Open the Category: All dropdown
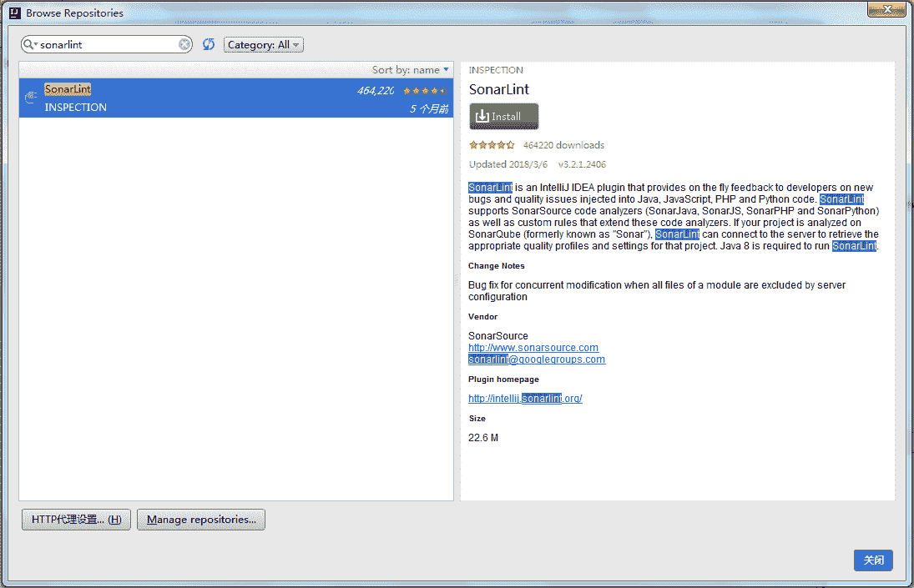914x588 pixels. pos(264,45)
